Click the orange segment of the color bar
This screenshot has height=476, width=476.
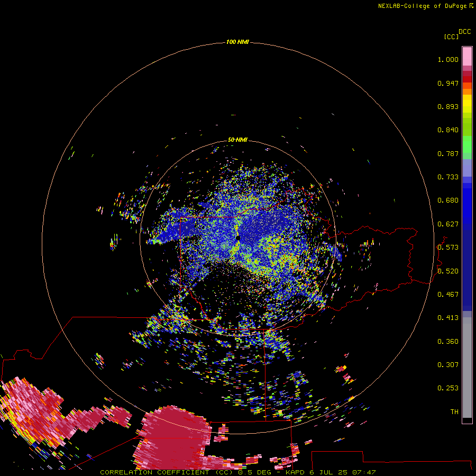pyautogui.click(x=467, y=91)
